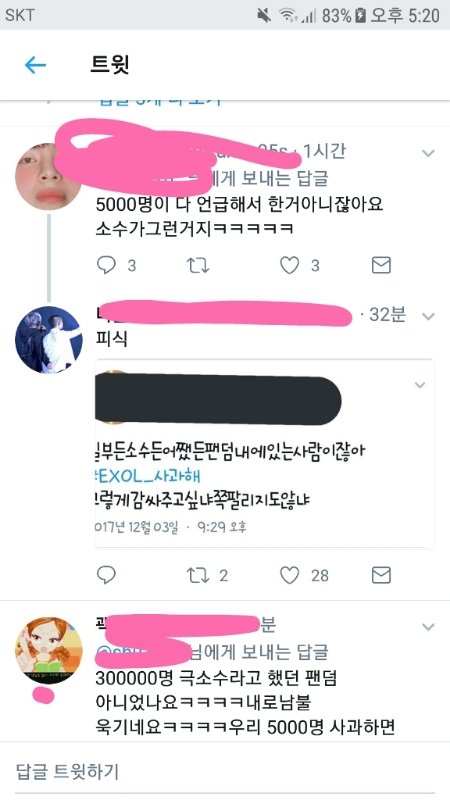Like the 소수가그런거지 tweet with 3 likes

click(x=289, y=265)
